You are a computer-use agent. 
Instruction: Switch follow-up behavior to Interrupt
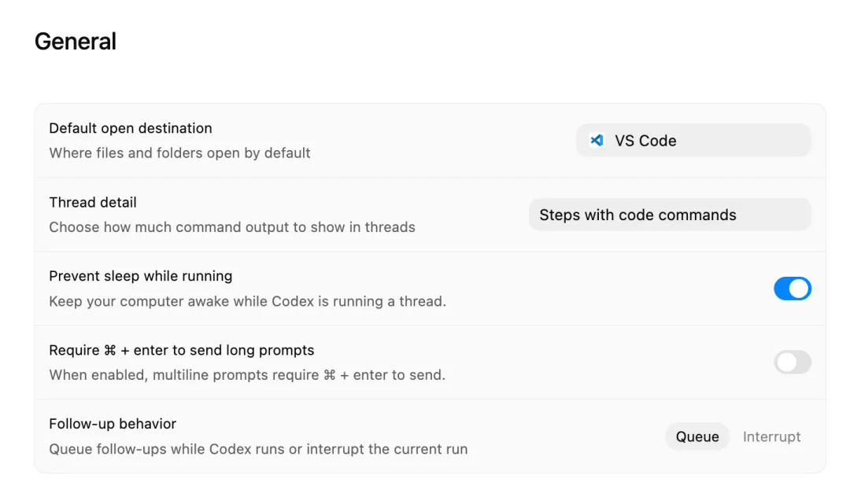(771, 436)
